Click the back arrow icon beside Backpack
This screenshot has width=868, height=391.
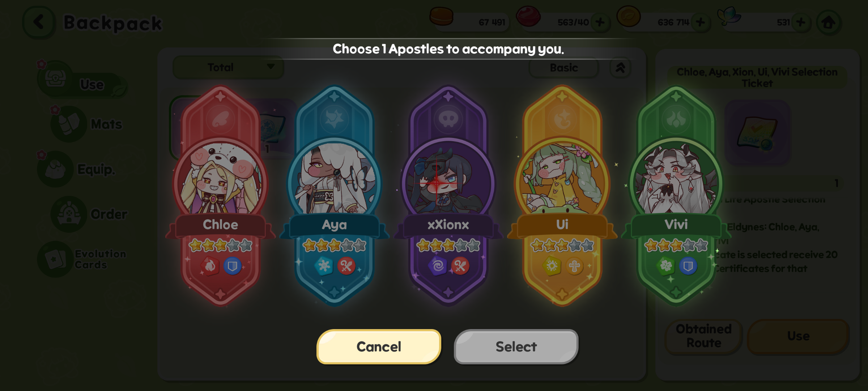(x=39, y=22)
